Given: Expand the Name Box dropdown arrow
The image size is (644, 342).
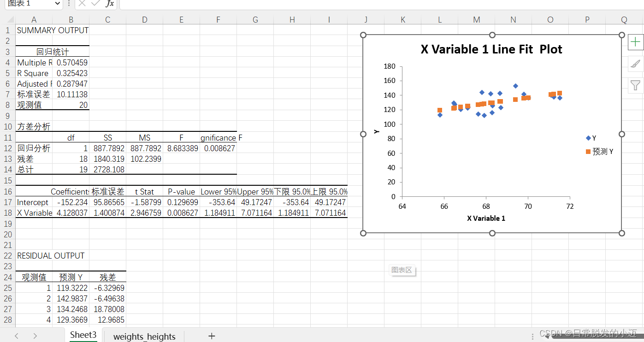Looking at the screenshot, I should click(58, 4).
